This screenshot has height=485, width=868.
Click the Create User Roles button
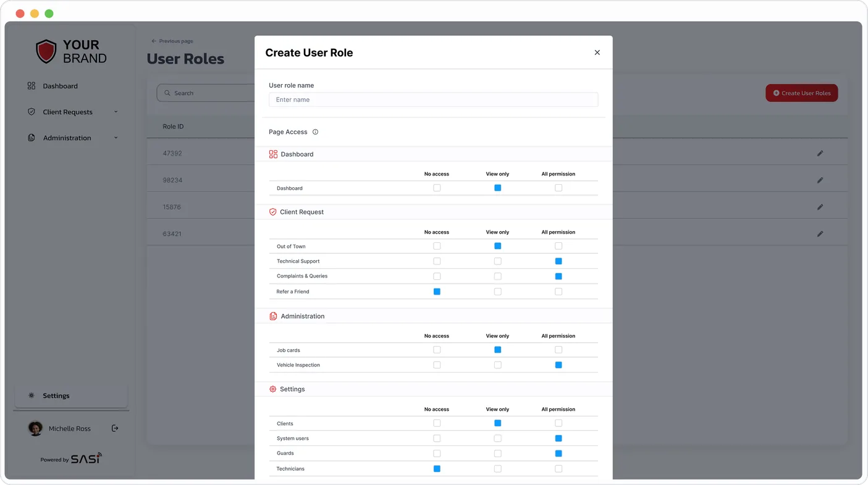801,93
